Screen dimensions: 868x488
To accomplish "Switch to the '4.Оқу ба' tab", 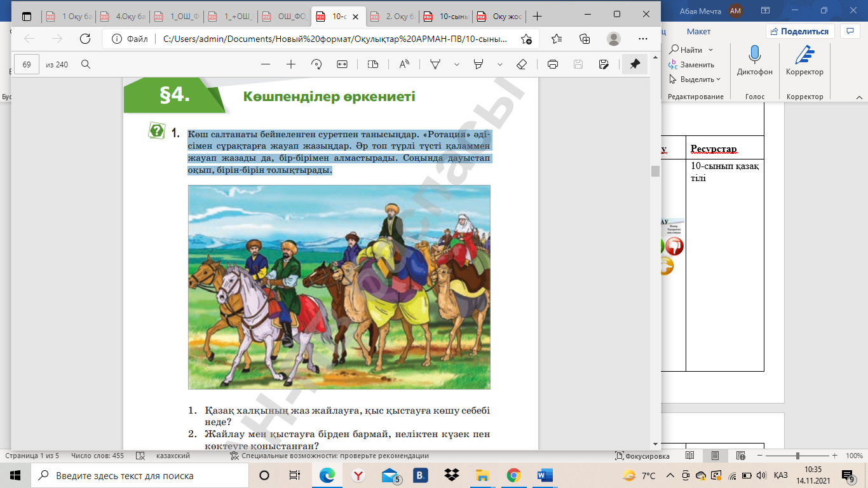I will coord(123,17).
